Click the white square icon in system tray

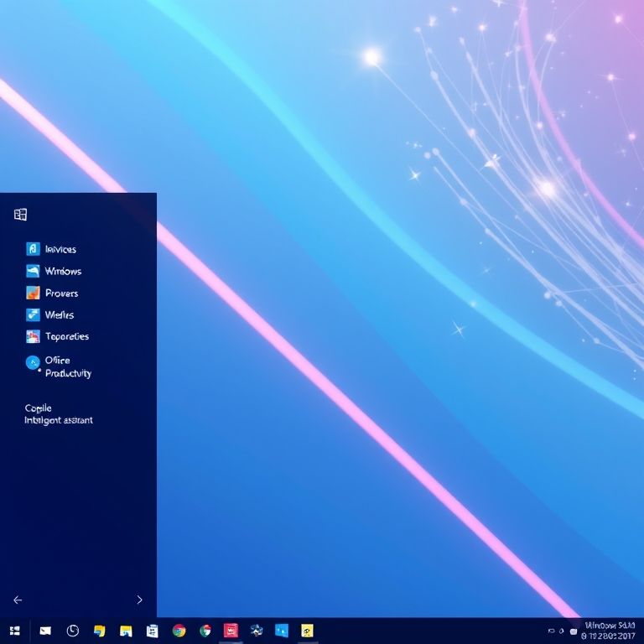coord(574,631)
